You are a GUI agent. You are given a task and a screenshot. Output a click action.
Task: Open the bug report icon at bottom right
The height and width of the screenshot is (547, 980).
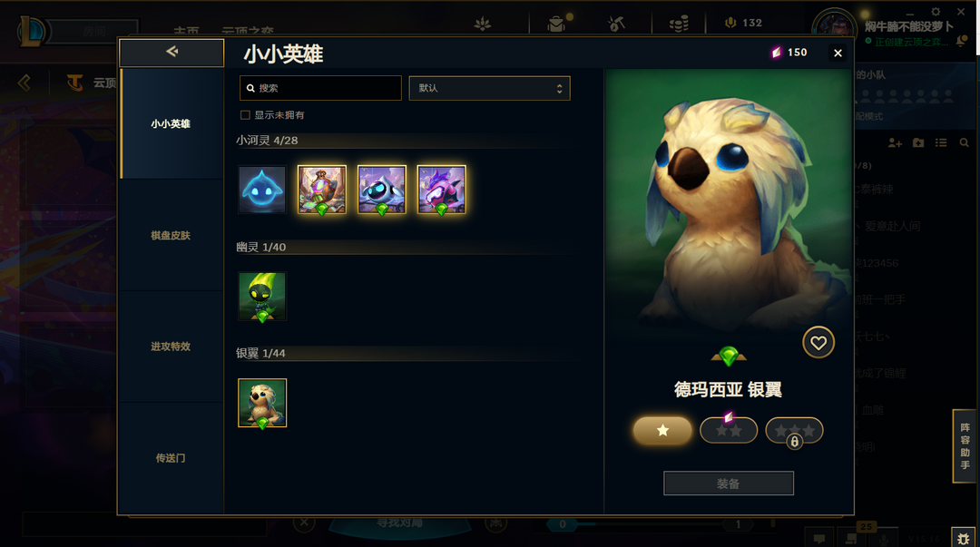tap(963, 538)
